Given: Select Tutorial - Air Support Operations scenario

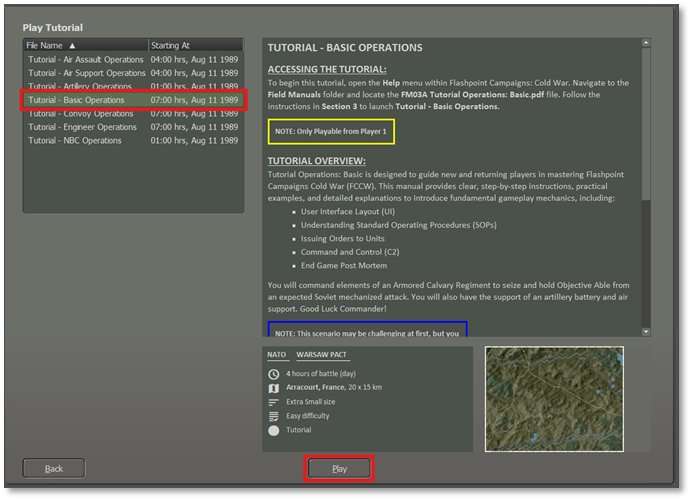Looking at the screenshot, I should (x=87, y=73).
